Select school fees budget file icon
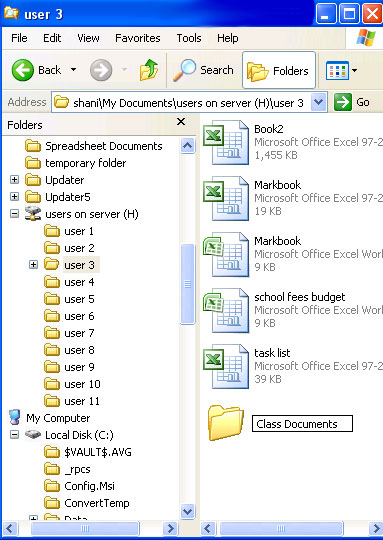The width and height of the screenshot is (383, 540). click(x=226, y=310)
